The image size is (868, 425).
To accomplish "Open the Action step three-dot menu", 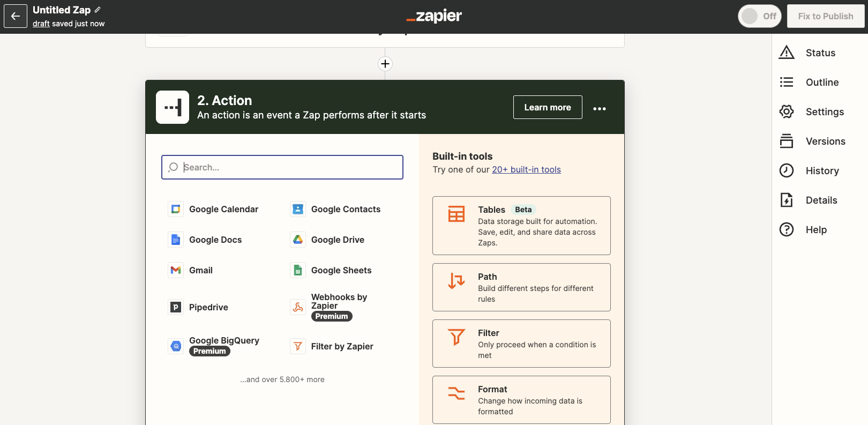I will click(600, 108).
